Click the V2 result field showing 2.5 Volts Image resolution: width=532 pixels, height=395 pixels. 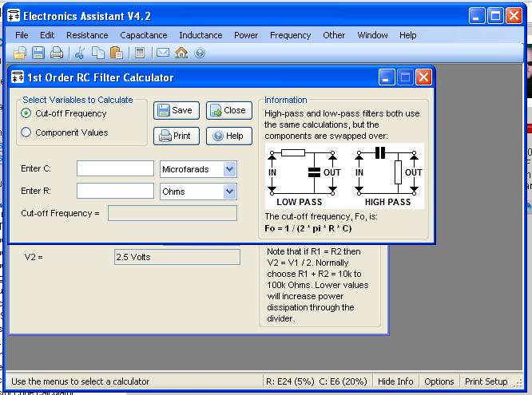[177, 257]
